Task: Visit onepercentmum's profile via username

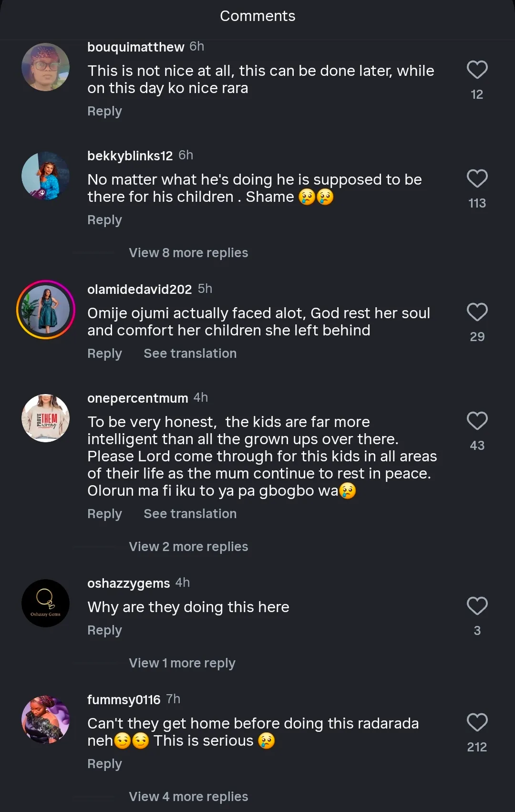Action: coord(137,398)
